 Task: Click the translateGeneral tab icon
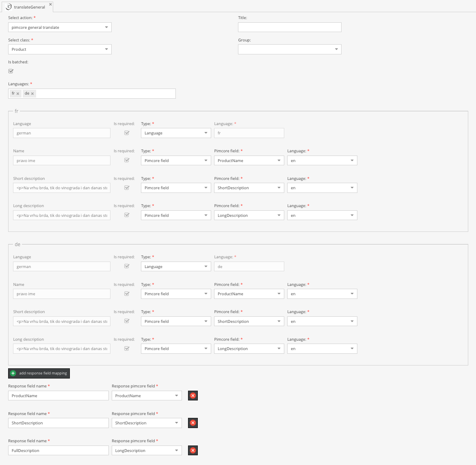coord(9,7)
